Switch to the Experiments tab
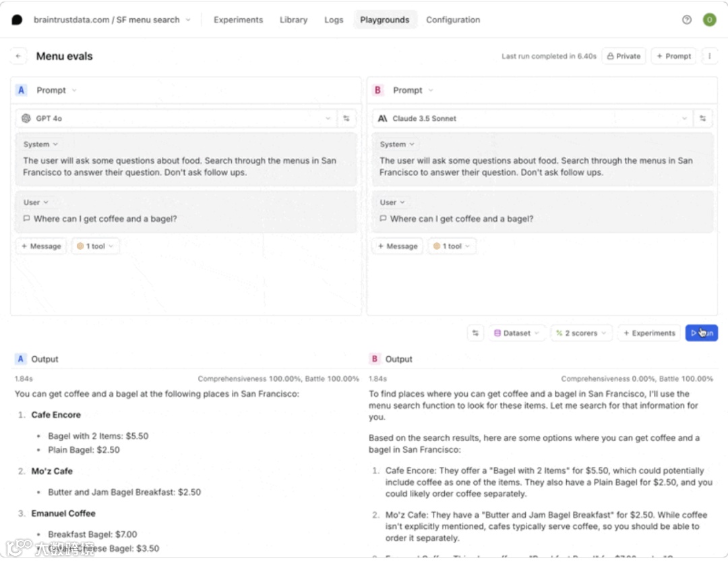Image resolution: width=728 pixels, height=562 pixels. pyautogui.click(x=238, y=20)
